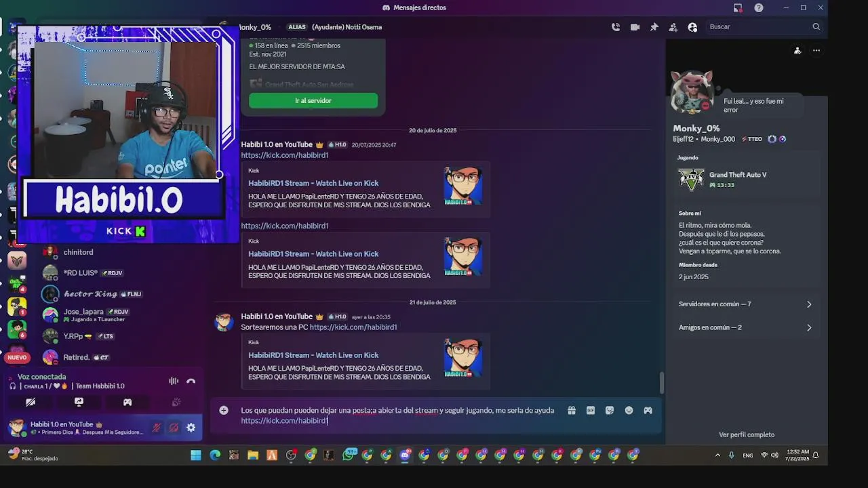Viewport: 868px width, 488px height.
Task: Open Microsoft Edge from taskbar
Action: [x=215, y=455]
